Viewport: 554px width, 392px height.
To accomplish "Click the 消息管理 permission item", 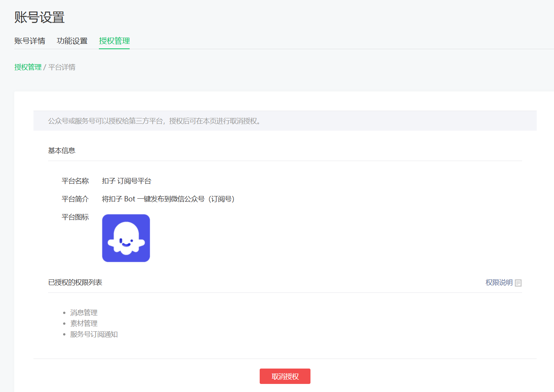I will pyautogui.click(x=84, y=313).
